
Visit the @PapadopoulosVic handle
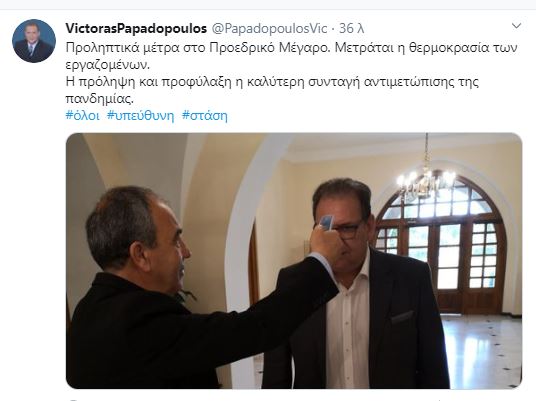click(269, 28)
